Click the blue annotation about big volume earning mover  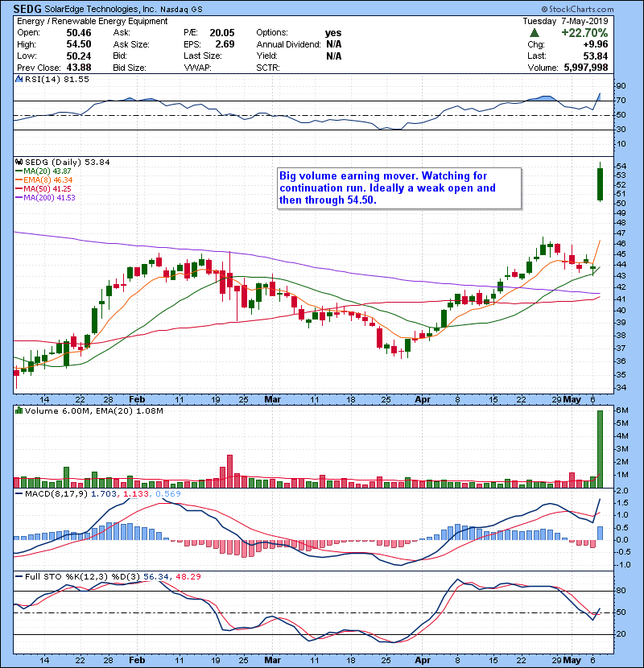tap(399, 188)
